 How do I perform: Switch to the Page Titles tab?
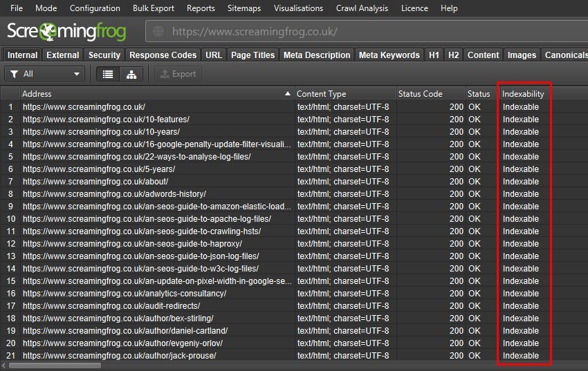click(x=253, y=55)
